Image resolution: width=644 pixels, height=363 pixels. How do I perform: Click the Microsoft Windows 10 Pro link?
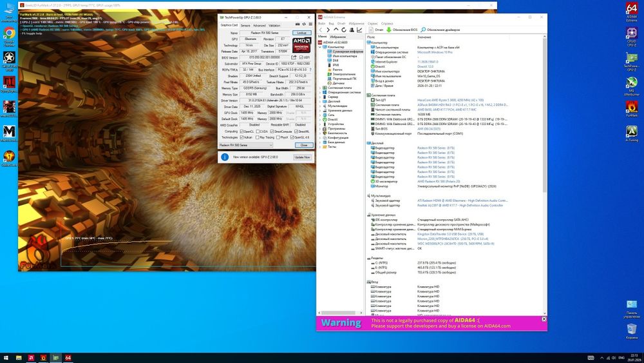point(435,52)
